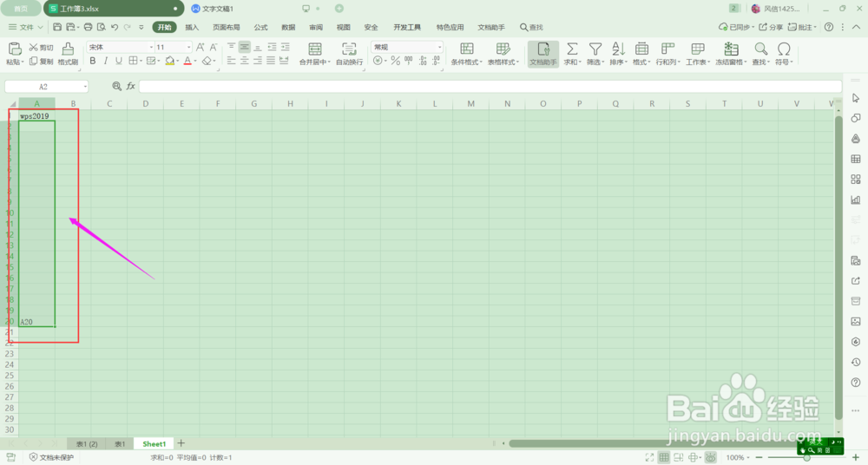Expand the font name dropdown
The height and width of the screenshot is (465, 868).
tap(151, 47)
